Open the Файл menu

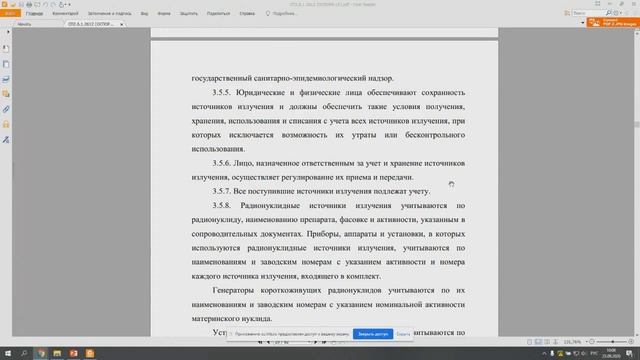coord(10,13)
